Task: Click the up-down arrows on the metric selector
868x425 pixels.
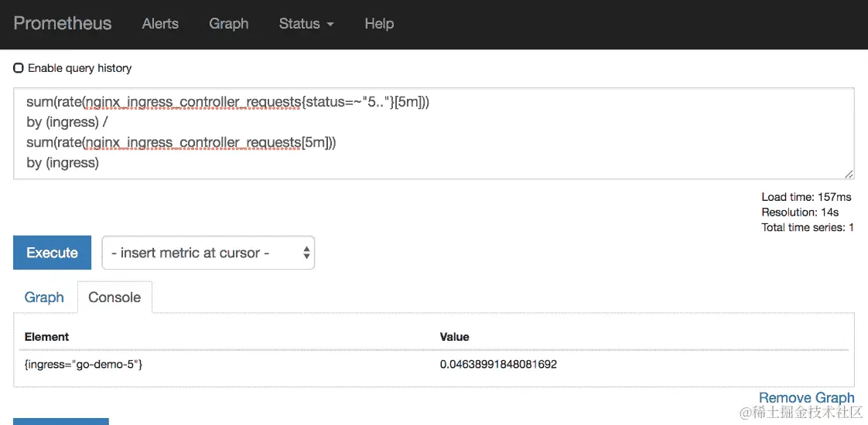Action: pos(306,253)
